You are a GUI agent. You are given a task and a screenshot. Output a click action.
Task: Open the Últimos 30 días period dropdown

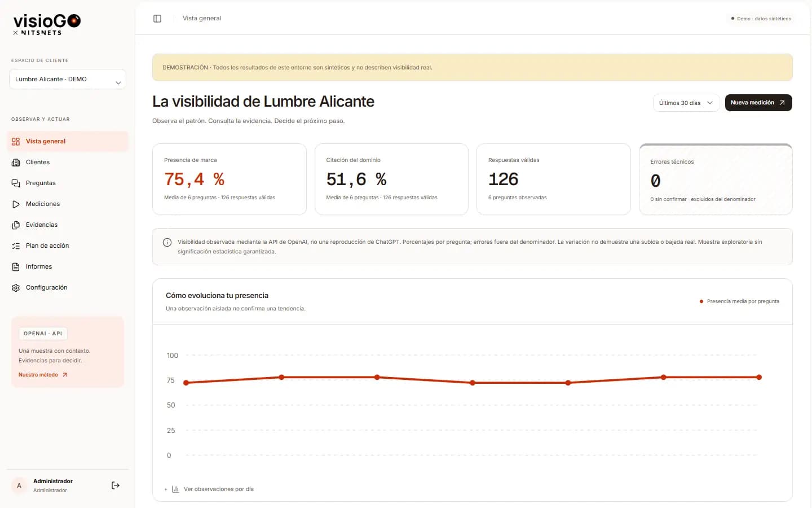point(686,103)
